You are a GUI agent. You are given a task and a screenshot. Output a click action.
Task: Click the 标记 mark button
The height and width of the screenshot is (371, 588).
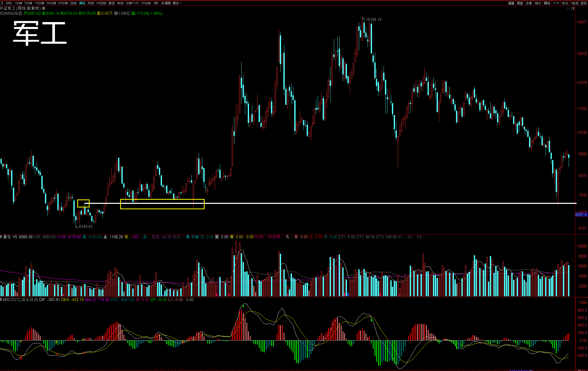565,3
